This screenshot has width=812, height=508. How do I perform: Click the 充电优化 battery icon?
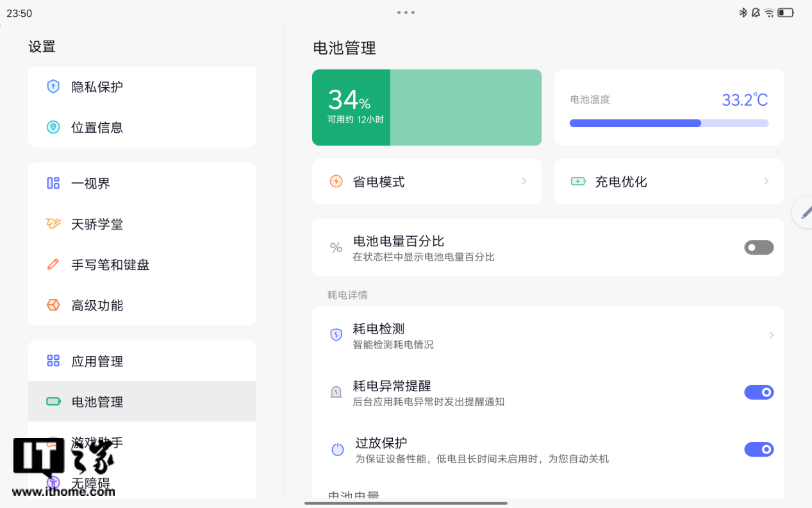pos(579,182)
